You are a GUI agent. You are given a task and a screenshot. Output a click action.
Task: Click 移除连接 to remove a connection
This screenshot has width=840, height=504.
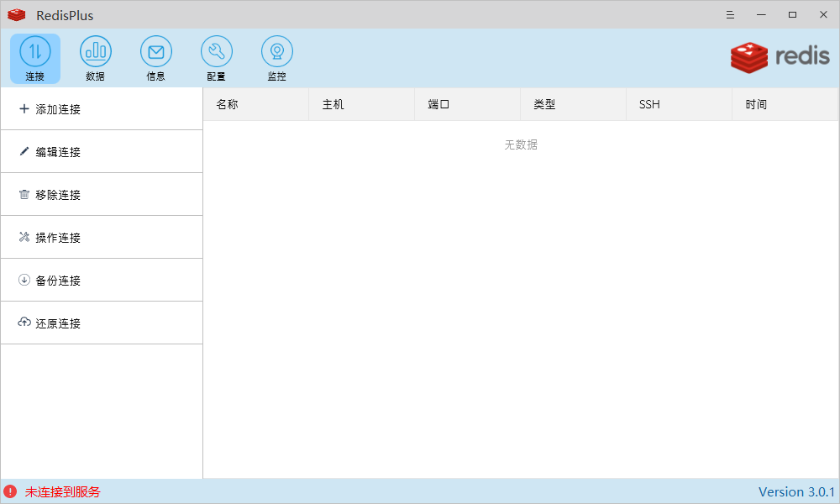tap(50, 194)
